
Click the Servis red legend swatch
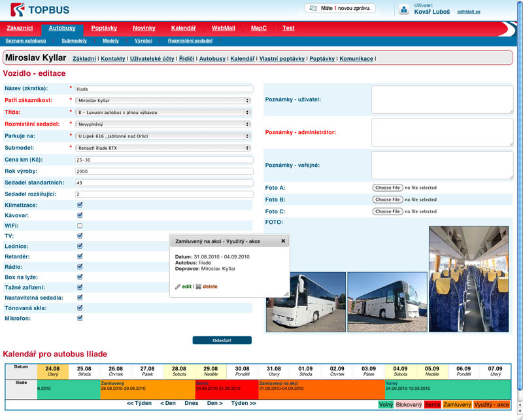pos(432,405)
